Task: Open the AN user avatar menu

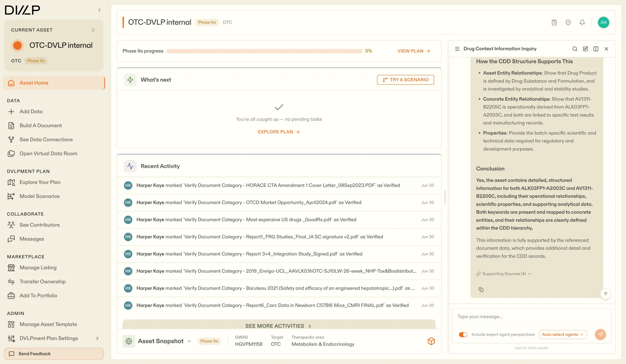Action: pos(603,22)
